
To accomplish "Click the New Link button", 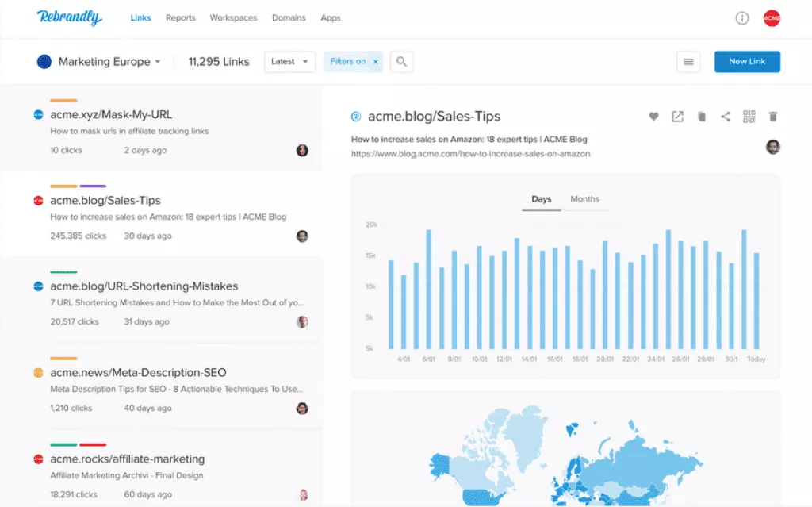I will 747,62.
